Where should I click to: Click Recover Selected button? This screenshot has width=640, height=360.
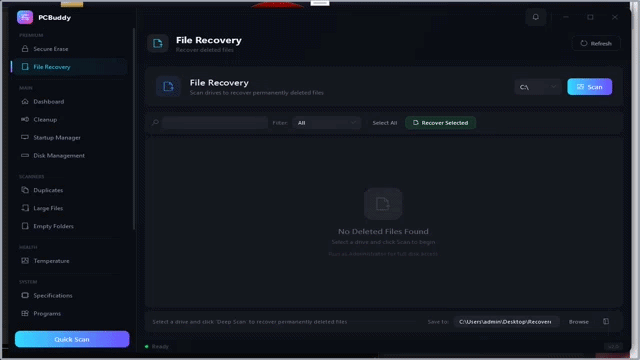440,122
